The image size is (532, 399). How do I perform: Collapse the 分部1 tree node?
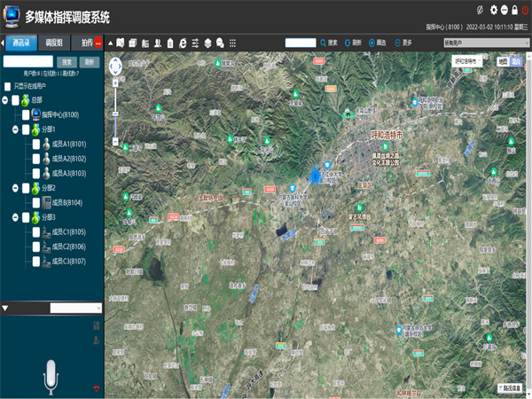coord(15,129)
